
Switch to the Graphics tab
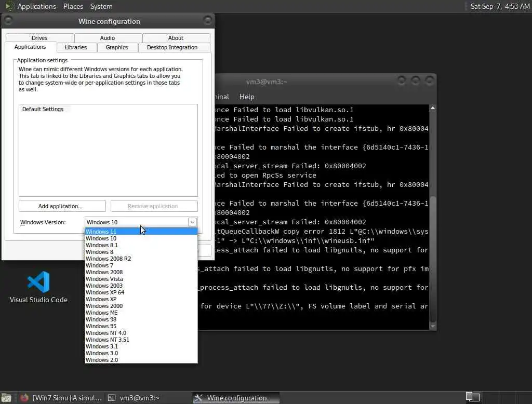point(117,47)
